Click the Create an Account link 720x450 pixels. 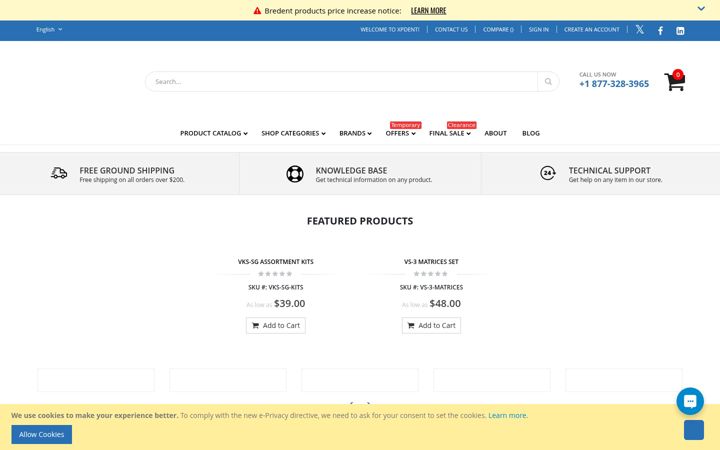[591, 29]
